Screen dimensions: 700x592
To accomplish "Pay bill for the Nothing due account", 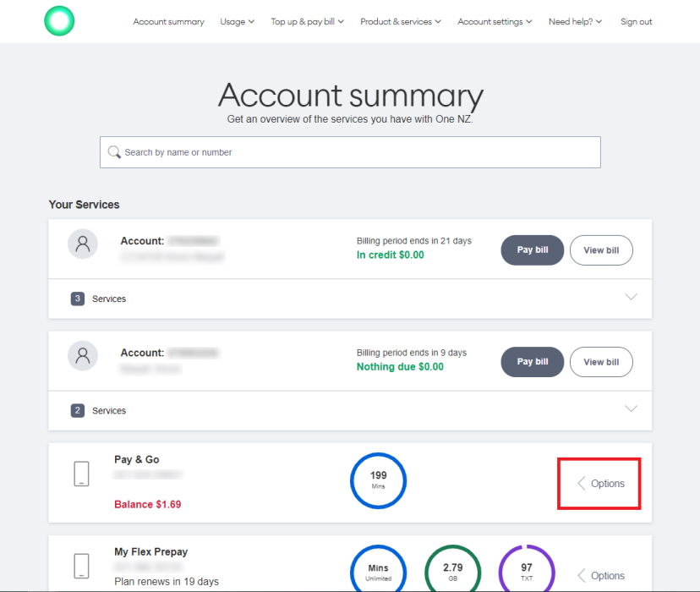I will pos(533,362).
